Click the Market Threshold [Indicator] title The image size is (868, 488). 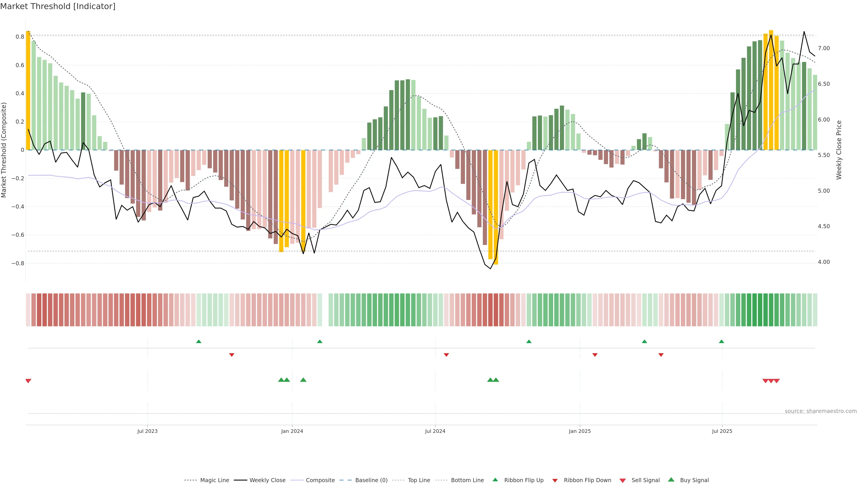click(x=58, y=6)
